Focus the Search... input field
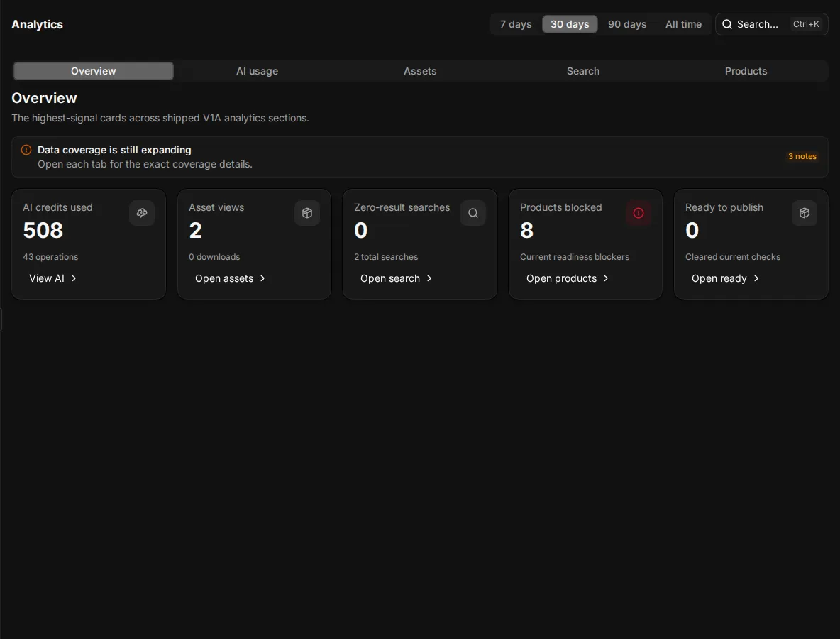Screen dimensions: 840x639 pyautogui.click(x=771, y=24)
